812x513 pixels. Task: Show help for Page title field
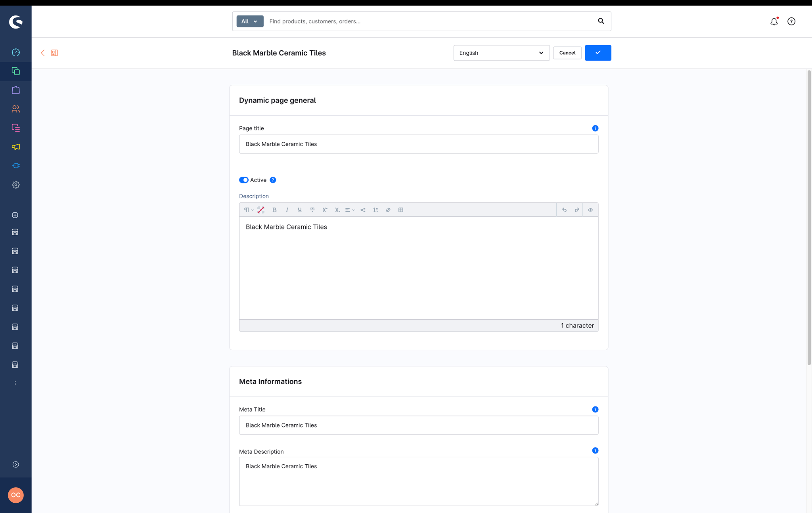pyautogui.click(x=595, y=128)
